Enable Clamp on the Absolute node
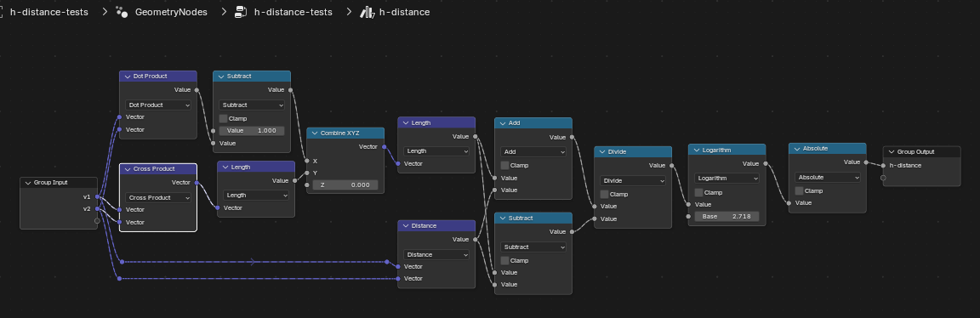The width and height of the screenshot is (980, 318). click(x=800, y=190)
